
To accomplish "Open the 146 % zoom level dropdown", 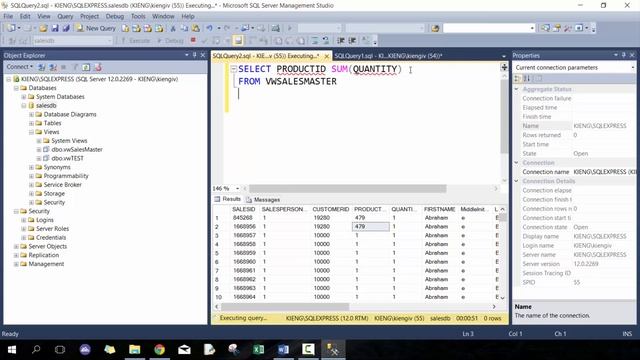I will pos(238,188).
